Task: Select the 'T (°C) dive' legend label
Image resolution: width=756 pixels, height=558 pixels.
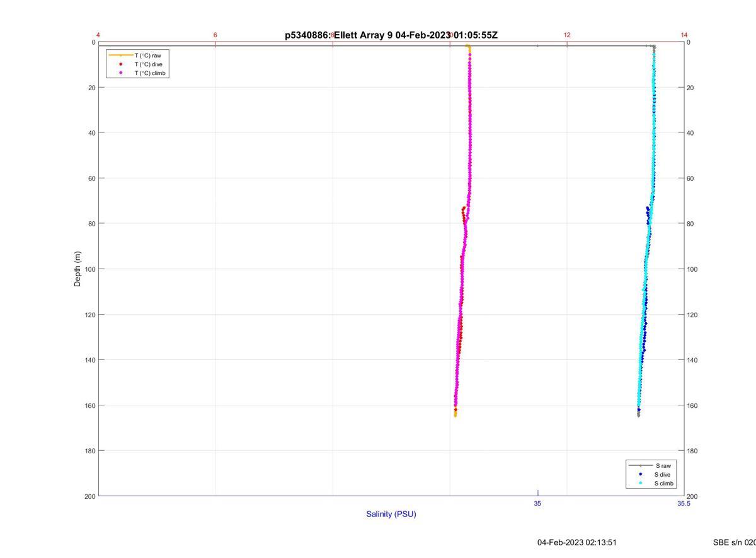Action: click(148, 64)
